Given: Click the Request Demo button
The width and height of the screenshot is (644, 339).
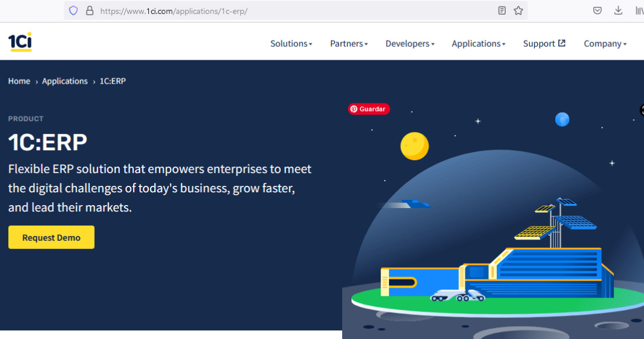Looking at the screenshot, I should [x=51, y=237].
